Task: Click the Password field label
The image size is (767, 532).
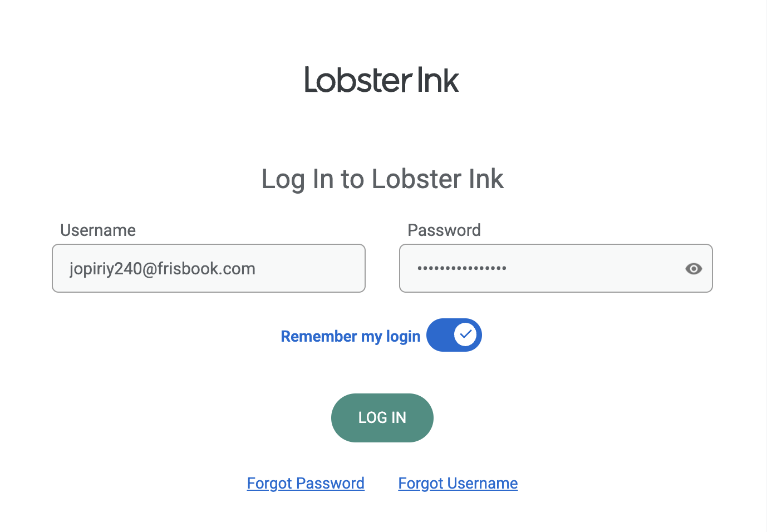Action: pyautogui.click(x=444, y=230)
